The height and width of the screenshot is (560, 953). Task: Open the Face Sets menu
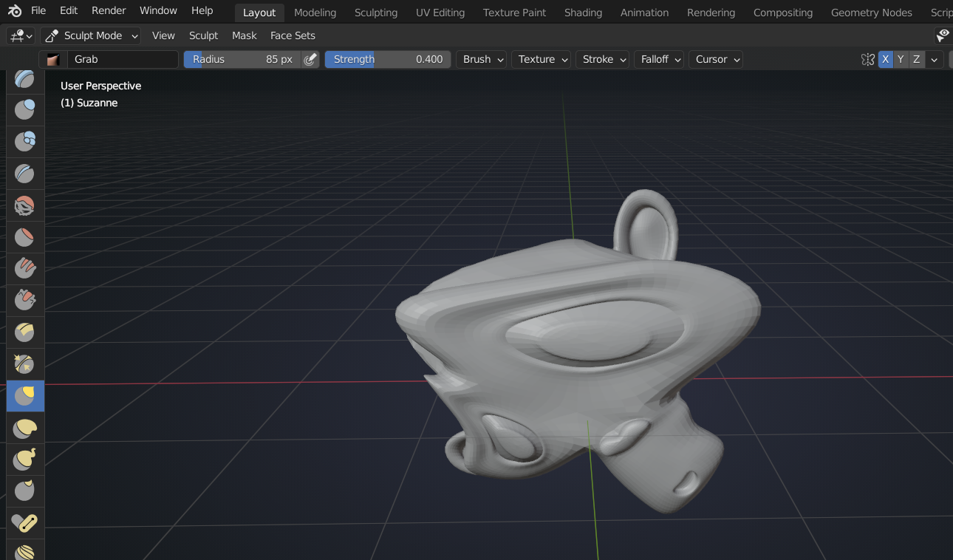tap(293, 35)
